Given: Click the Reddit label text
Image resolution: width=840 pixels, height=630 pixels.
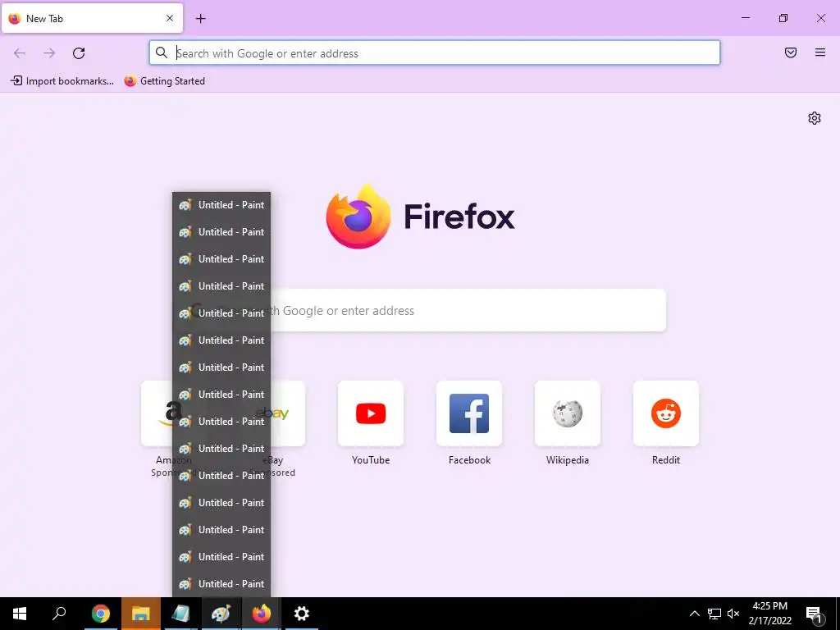Looking at the screenshot, I should click(x=666, y=460).
